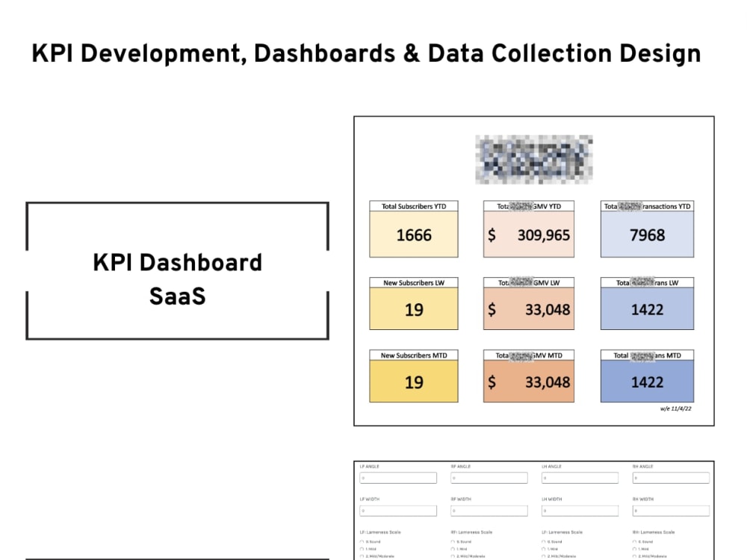Select the RF WIDTH input field
The image size is (747, 560).
coord(489,511)
